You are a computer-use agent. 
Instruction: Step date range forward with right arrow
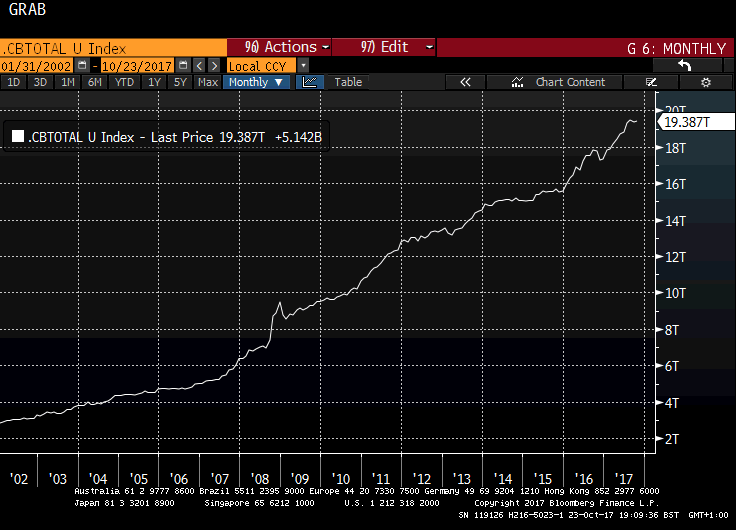coord(214,66)
